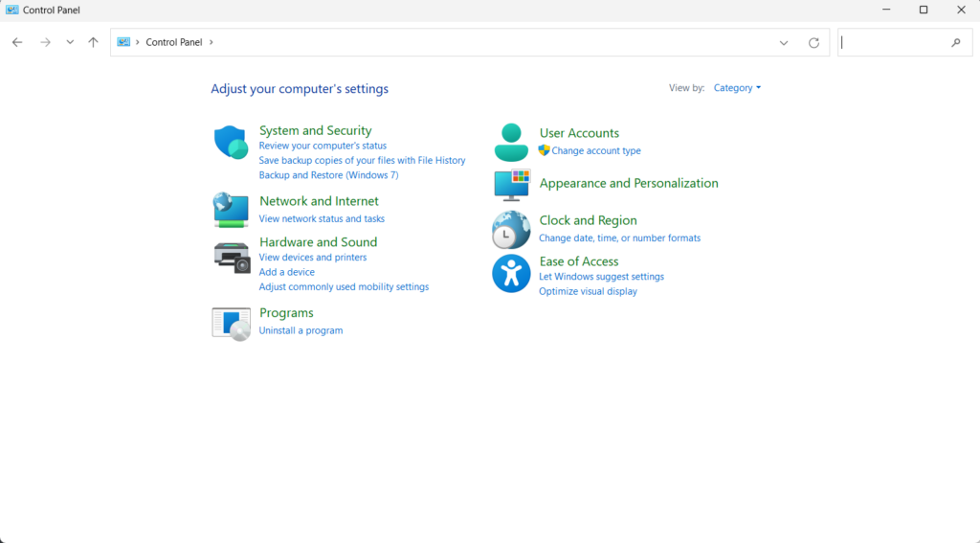Click the Uninstall a program link
The image size is (980, 543).
tap(301, 330)
